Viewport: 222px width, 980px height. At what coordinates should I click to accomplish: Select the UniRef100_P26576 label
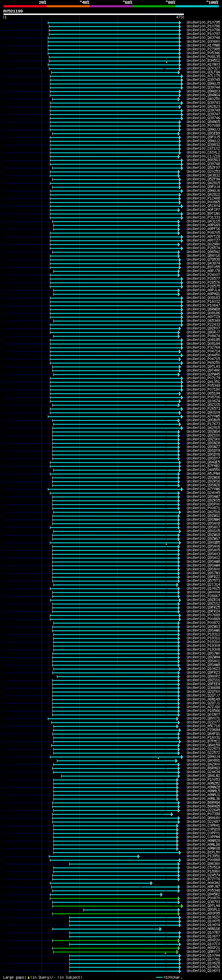point(203,282)
